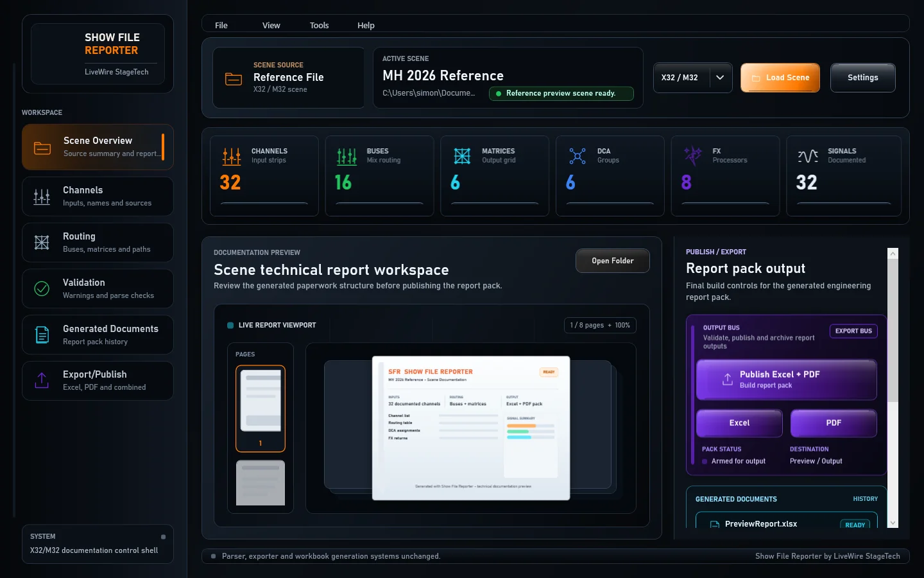Click the FX Processors sparkle icon
Viewport: 924px width, 578px height.
click(693, 155)
